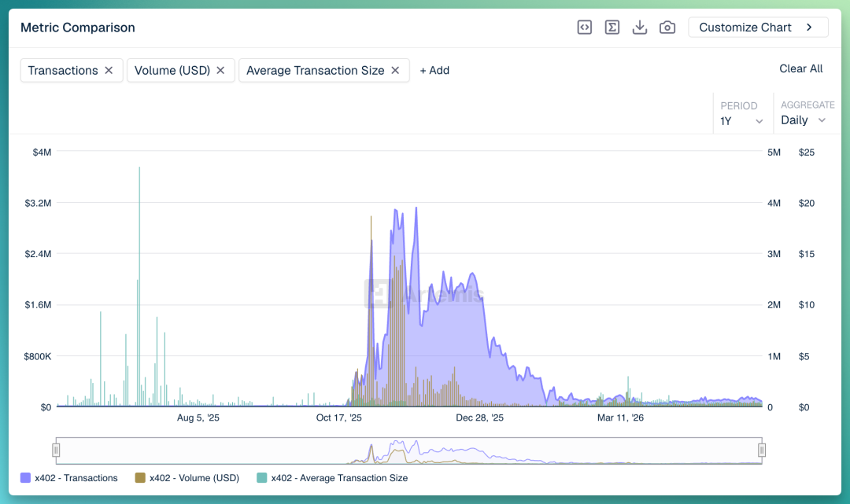Grab the right range navigator handle
850x504 pixels.
click(x=762, y=451)
